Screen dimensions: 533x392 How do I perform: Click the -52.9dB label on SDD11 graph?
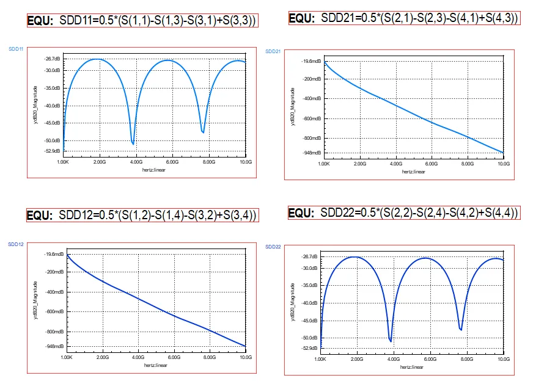[x=52, y=151]
